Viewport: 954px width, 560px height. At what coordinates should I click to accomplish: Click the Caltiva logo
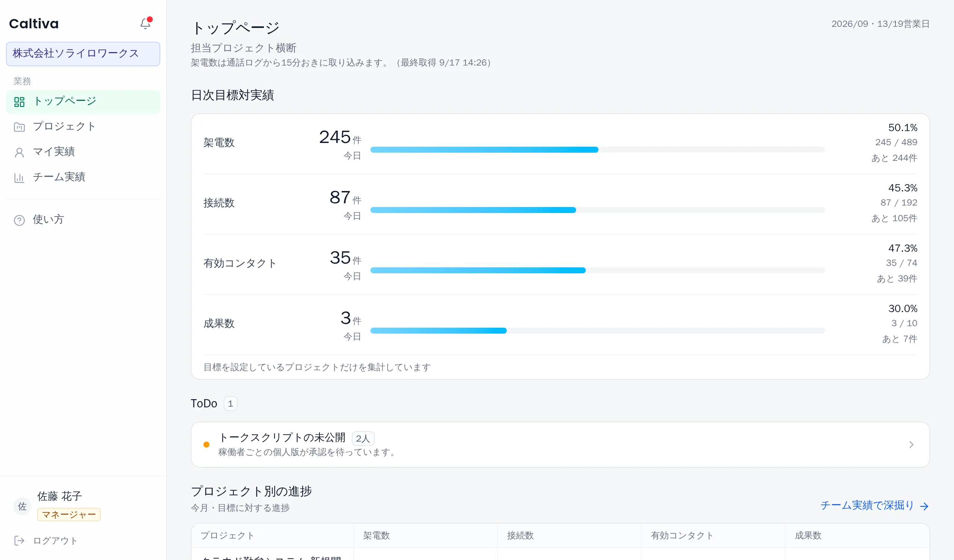pyautogui.click(x=34, y=23)
